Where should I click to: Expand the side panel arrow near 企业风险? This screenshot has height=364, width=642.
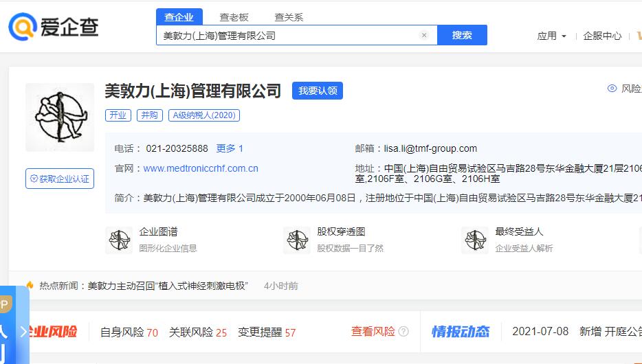coord(24,332)
